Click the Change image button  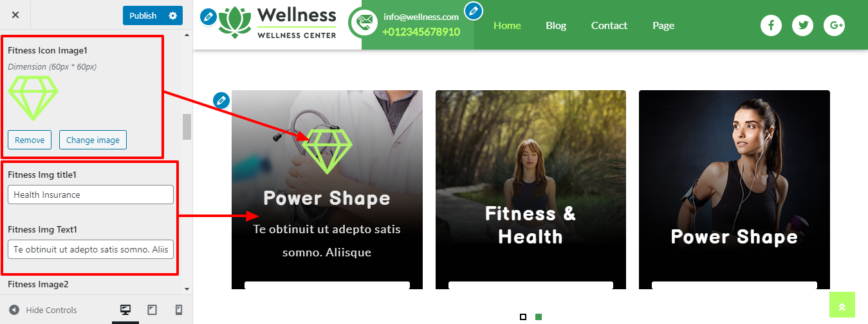(93, 140)
